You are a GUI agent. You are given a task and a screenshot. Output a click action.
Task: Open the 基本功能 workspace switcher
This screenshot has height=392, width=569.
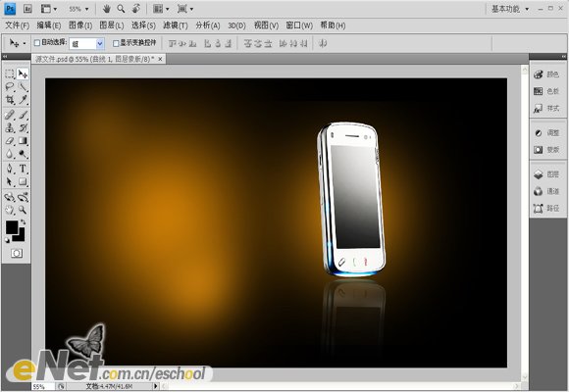click(510, 9)
